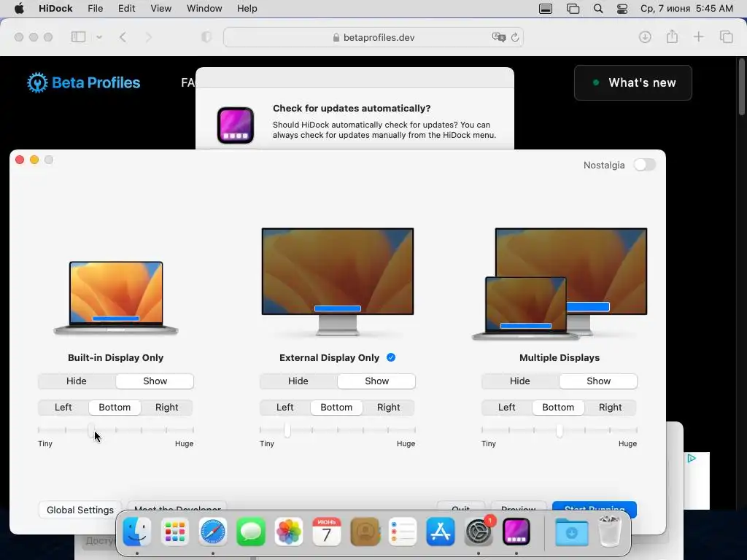Click External Display dock size slider
Image resolution: width=747 pixels, height=560 pixels.
tap(338, 430)
